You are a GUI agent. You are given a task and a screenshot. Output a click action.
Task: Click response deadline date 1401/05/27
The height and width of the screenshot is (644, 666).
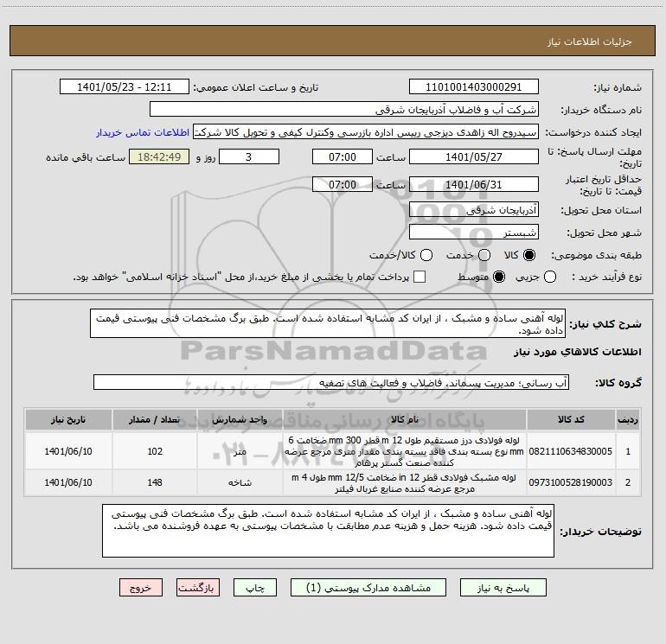[474, 156]
